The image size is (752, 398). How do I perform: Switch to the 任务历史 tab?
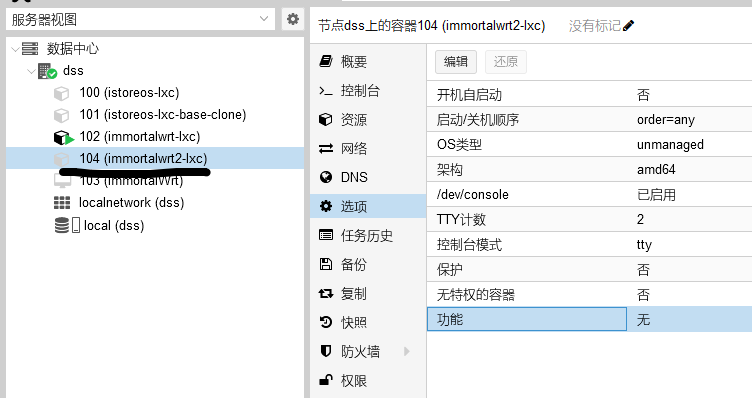tap(368, 235)
